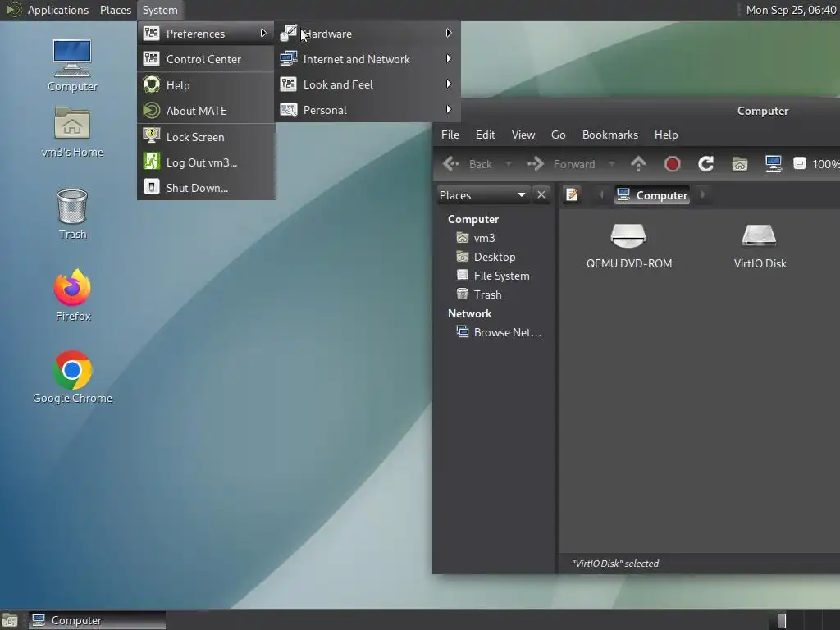Select About MATE menu entry

coord(206,111)
